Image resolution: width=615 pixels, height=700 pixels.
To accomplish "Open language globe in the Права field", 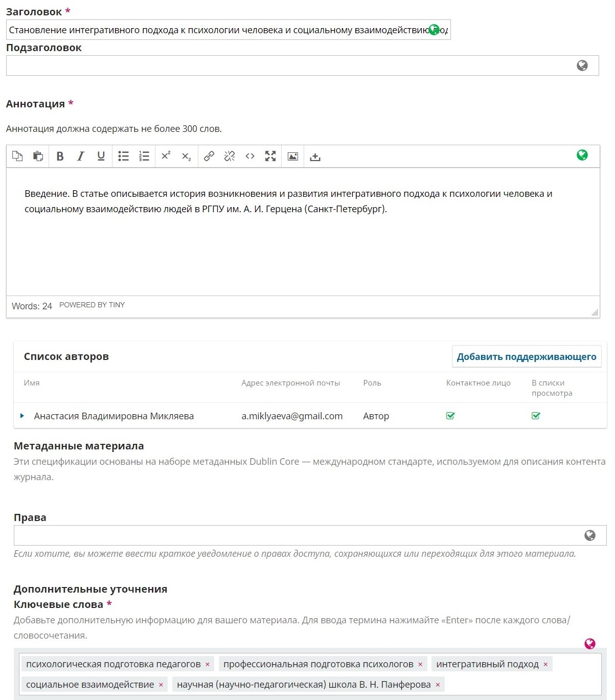I will (589, 535).
